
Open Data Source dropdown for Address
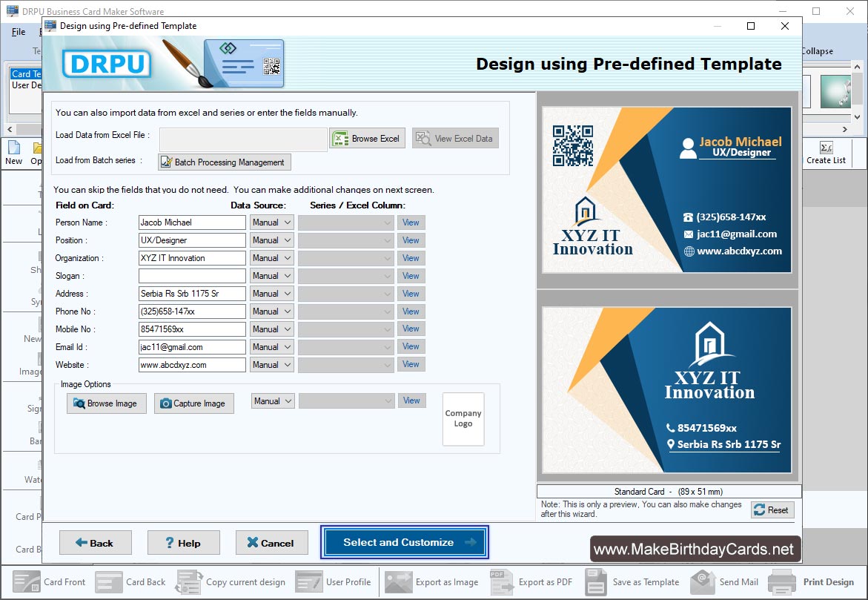tap(271, 294)
